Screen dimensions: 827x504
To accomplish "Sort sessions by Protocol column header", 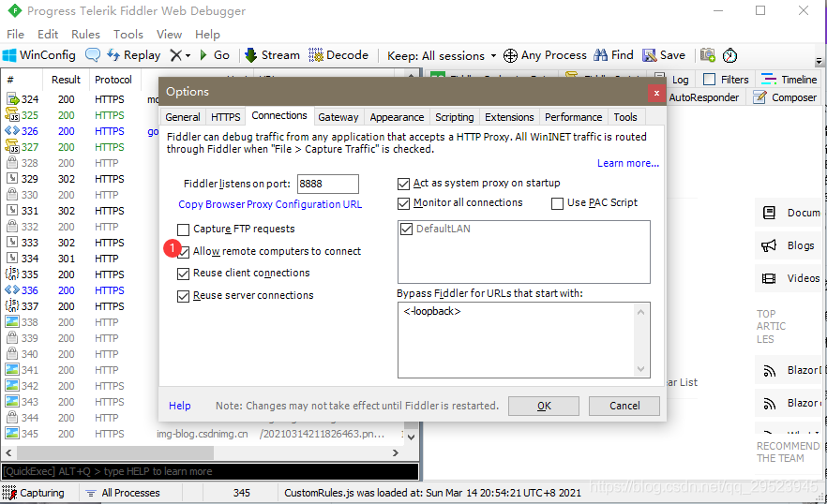I will (x=113, y=80).
